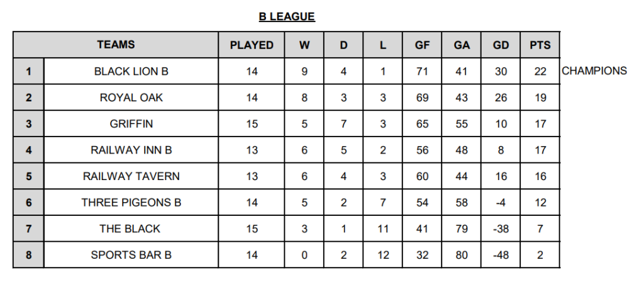
Task: Click the CHAMPIONS label beside the table
Action: tap(594, 70)
